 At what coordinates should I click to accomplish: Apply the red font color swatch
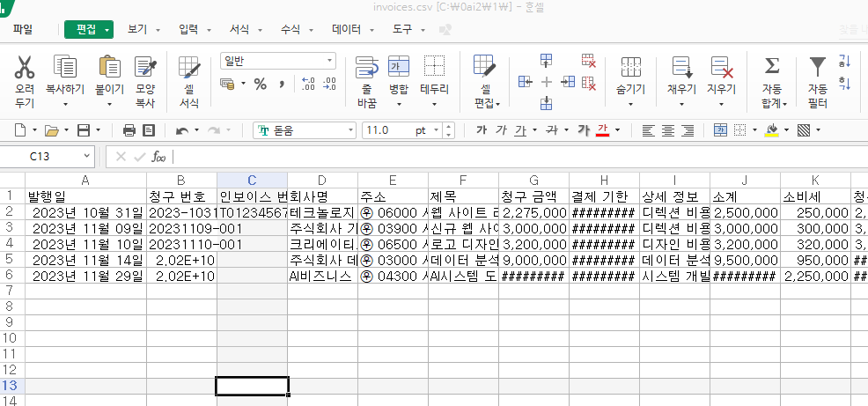pyautogui.click(x=603, y=130)
